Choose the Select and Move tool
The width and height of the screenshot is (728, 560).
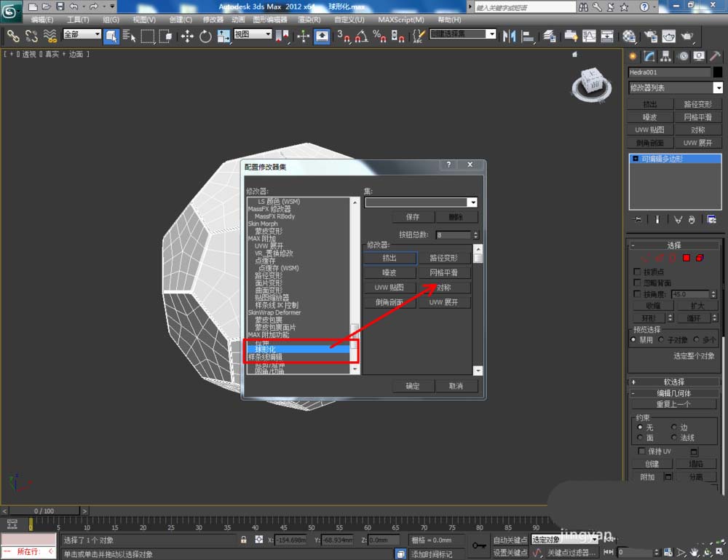[x=187, y=36]
